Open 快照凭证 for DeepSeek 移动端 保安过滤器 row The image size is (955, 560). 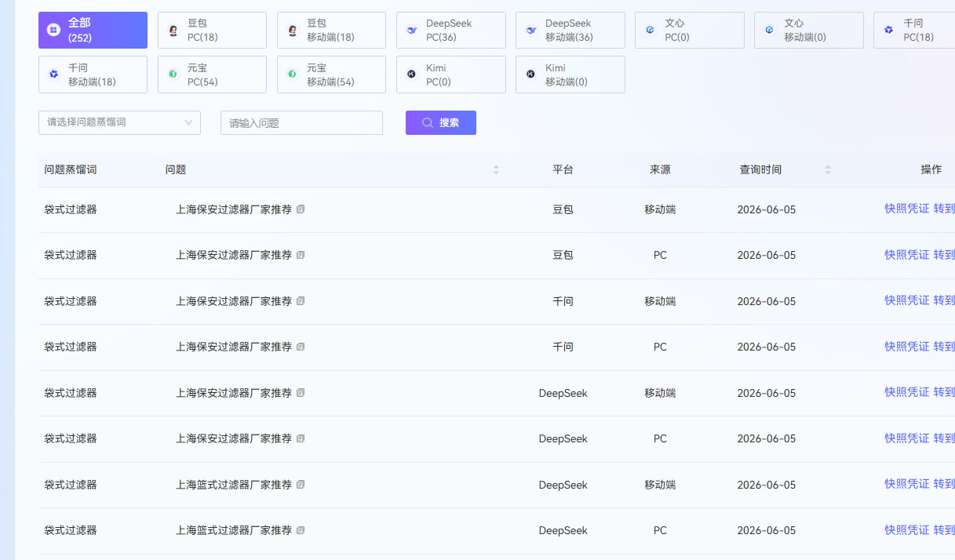pyautogui.click(x=906, y=392)
